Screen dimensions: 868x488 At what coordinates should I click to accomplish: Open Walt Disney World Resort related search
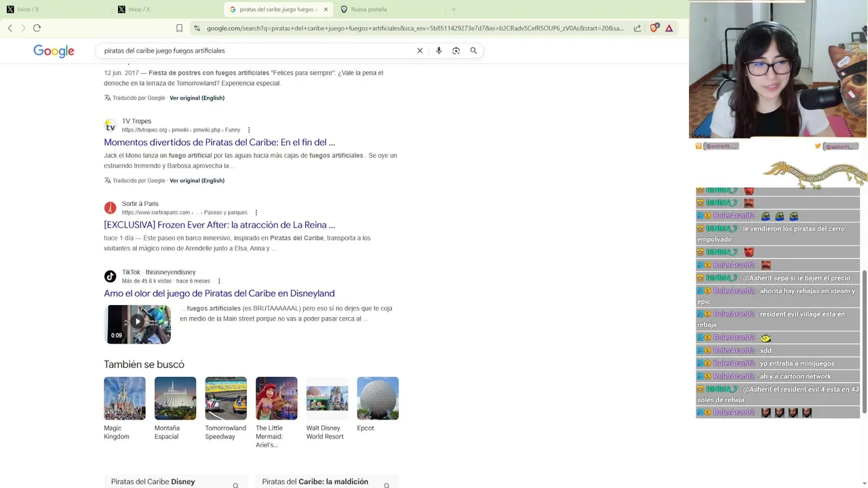tap(327, 408)
